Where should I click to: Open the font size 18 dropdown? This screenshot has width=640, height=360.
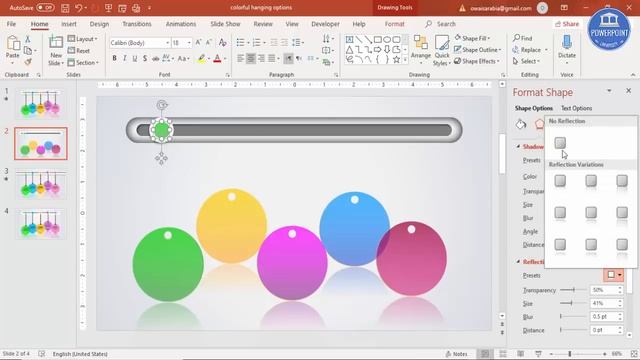pos(189,42)
